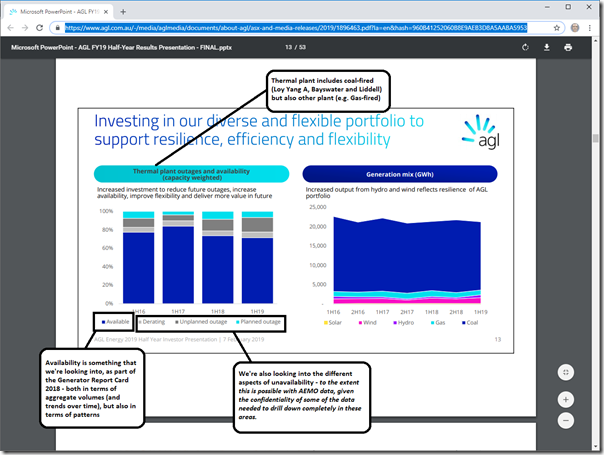Image resolution: width=604 pixels, height=455 pixels.
Task: Click the 25,000 axis label
Action: point(318,207)
